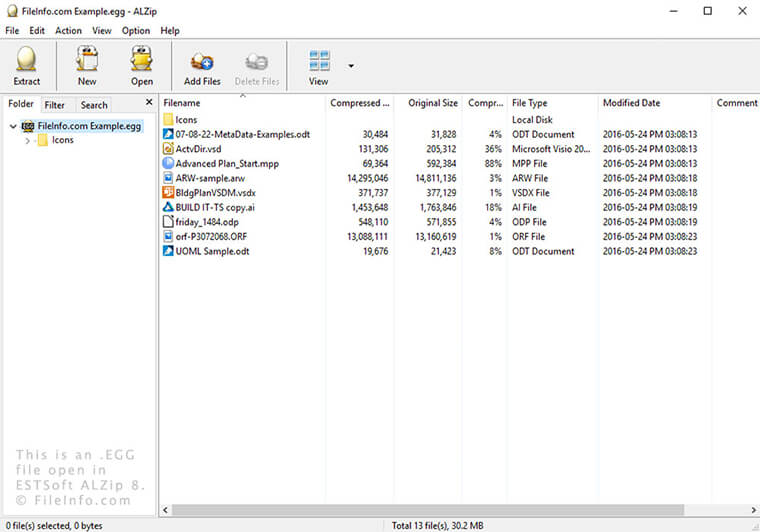Image resolution: width=760 pixels, height=532 pixels.
Task: Click the Add Files toolbar icon
Action: coord(202,66)
